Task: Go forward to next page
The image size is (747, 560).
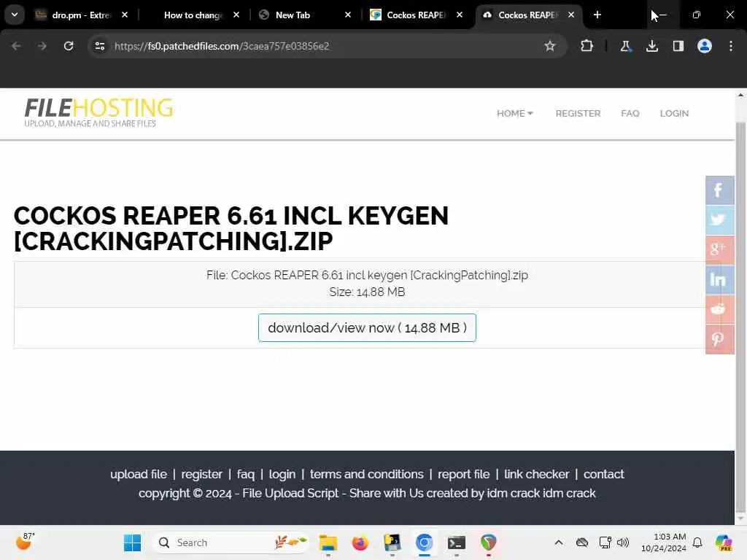Action: click(42, 46)
